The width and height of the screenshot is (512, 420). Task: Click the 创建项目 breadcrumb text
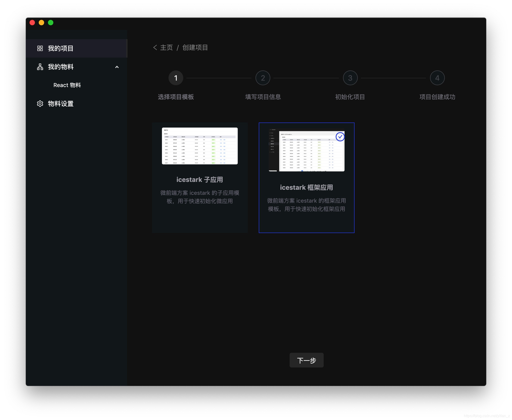point(195,47)
